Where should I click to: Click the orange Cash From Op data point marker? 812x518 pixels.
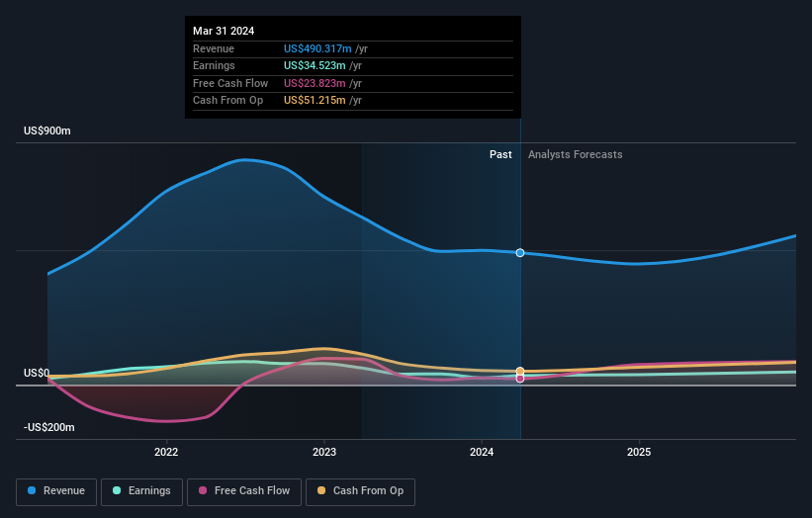(x=520, y=371)
